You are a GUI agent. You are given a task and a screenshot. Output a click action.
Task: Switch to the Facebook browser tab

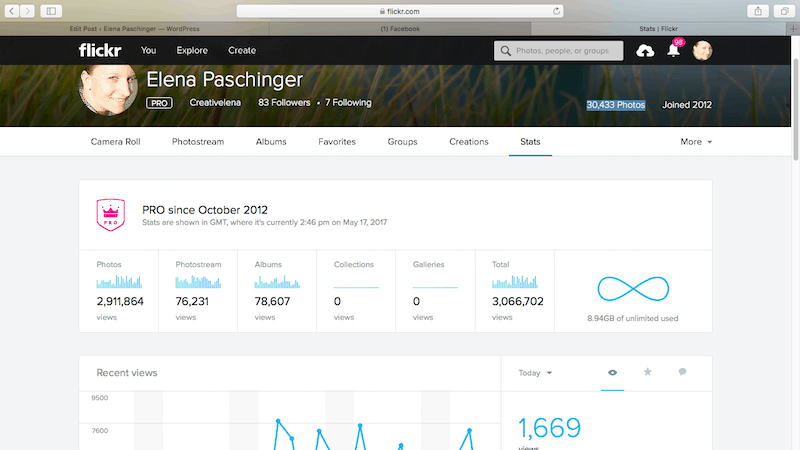(400, 29)
